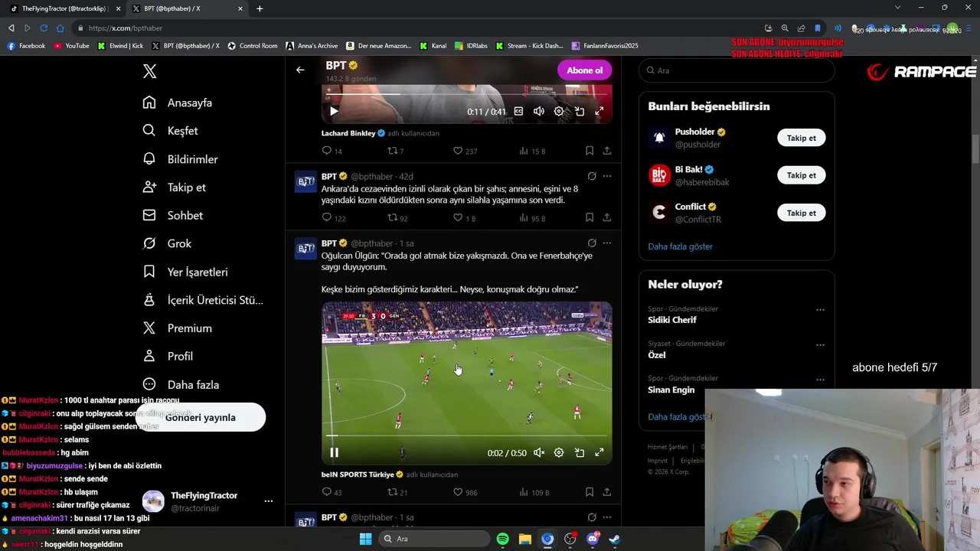980x551 pixels.
Task: Bookmark the Ankara post
Action: click(590, 218)
